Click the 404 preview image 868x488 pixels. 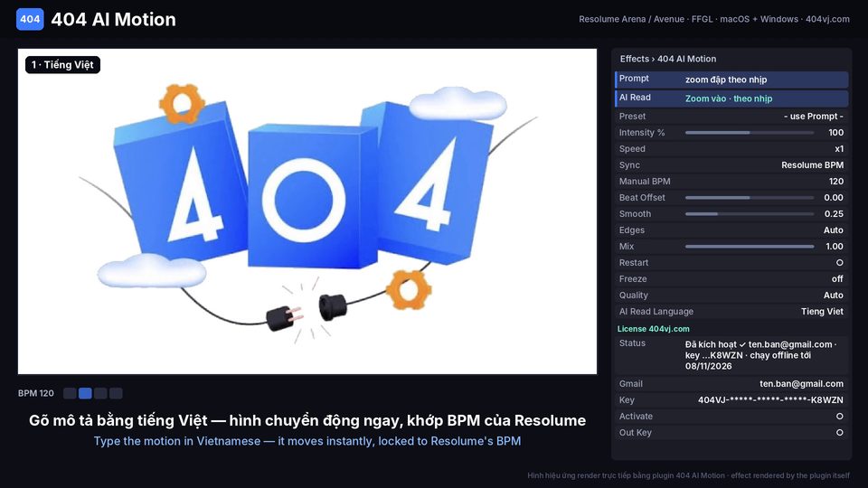(307, 211)
